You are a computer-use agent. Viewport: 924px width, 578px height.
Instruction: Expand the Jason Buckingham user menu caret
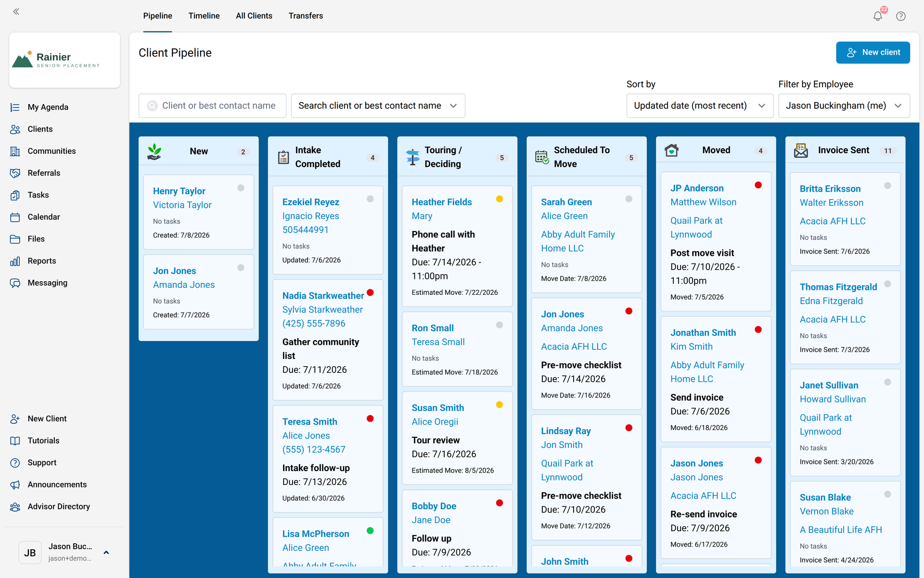tap(106, 552)
